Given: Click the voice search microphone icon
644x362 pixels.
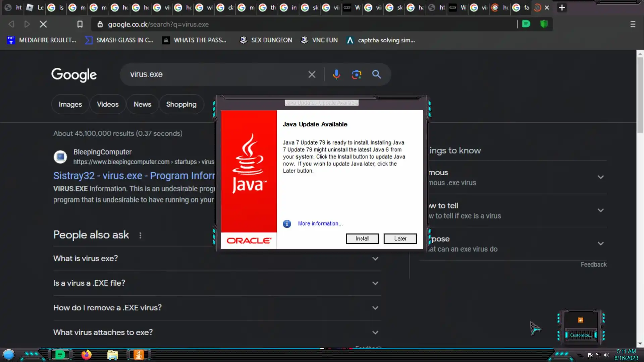Looking at the screenshot, I should [x=336, y=74].
